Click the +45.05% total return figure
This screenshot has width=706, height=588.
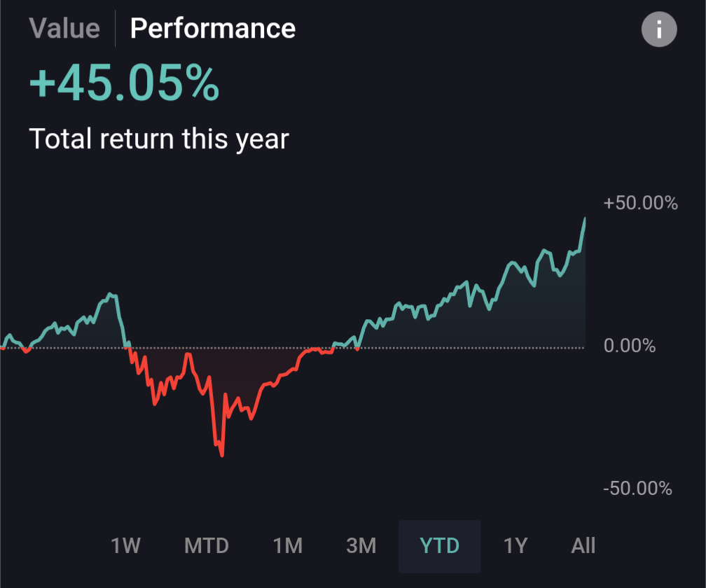(124, 84)
